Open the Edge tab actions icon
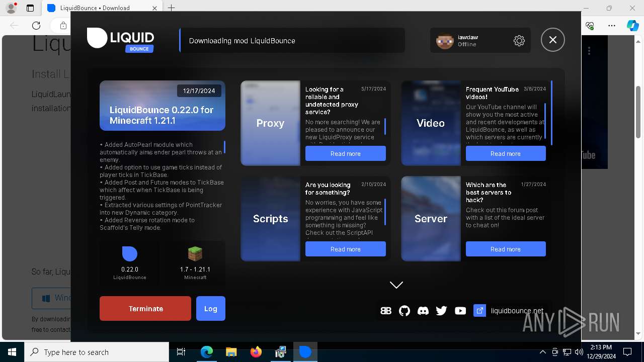 pos(30,8)
